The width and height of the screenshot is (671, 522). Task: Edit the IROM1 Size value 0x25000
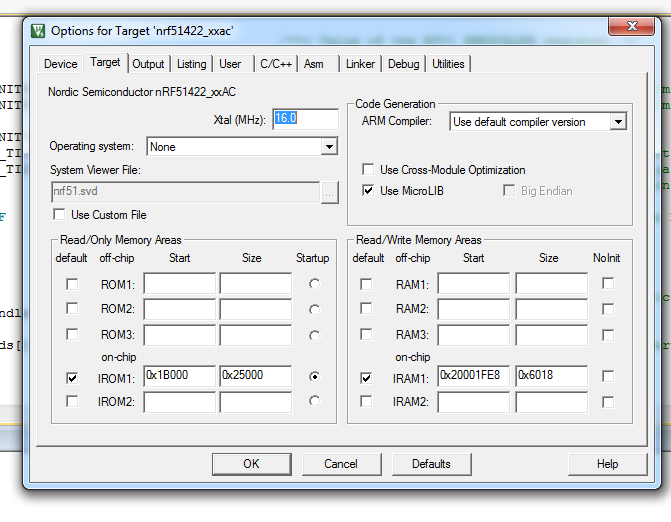255,376
